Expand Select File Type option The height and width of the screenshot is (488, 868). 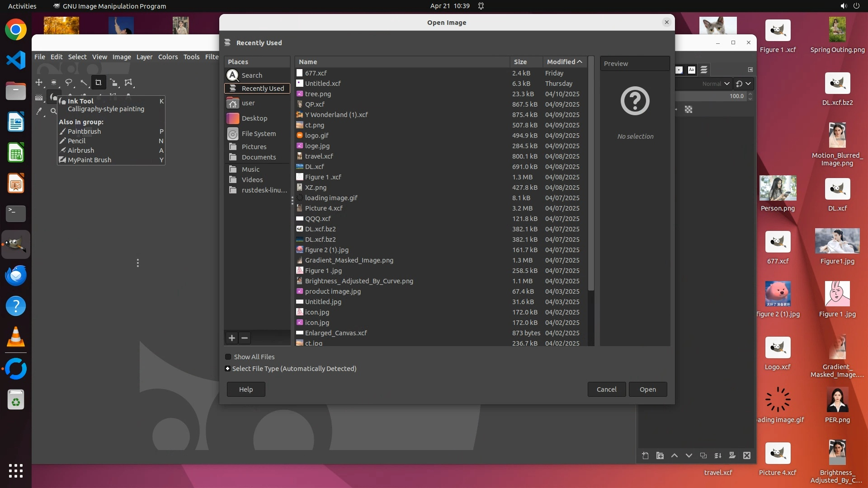point(228,369)
